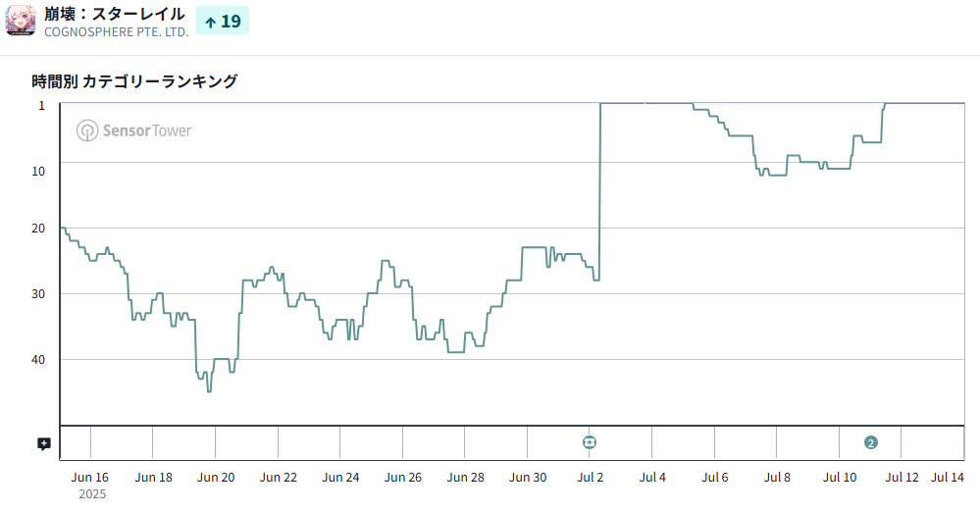Click the rank 1 y-axis label

[41, 105]
